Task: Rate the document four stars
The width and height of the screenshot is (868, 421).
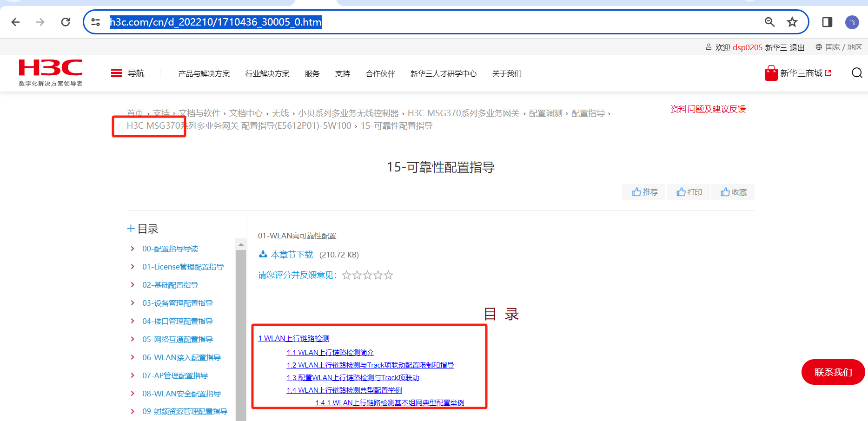Action: coord(378,275)
